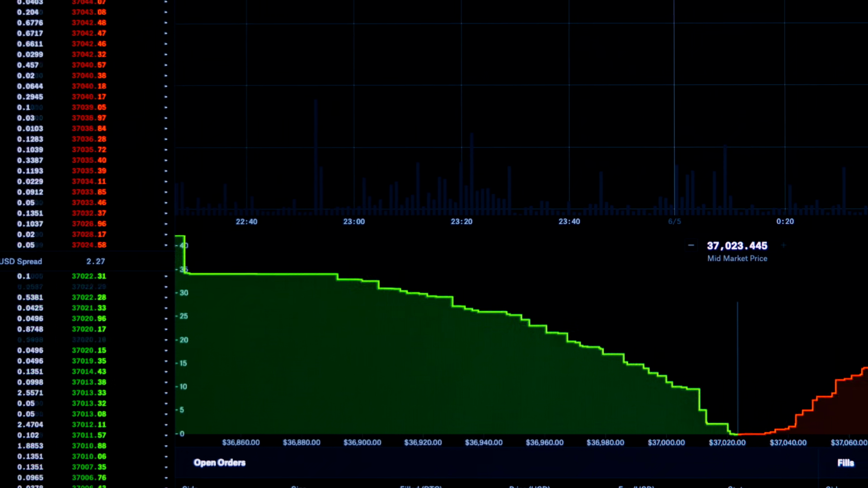Click the $37,040.00 label on the depth axis

pos(788,442)
